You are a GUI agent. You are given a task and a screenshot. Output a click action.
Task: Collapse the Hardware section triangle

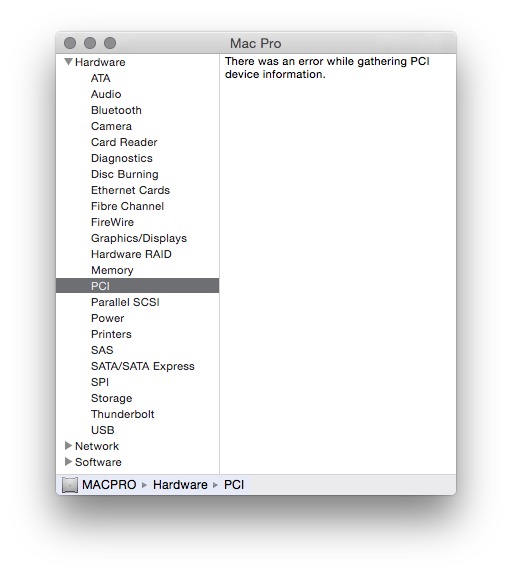pyautogui.click(x=68, y=62)
